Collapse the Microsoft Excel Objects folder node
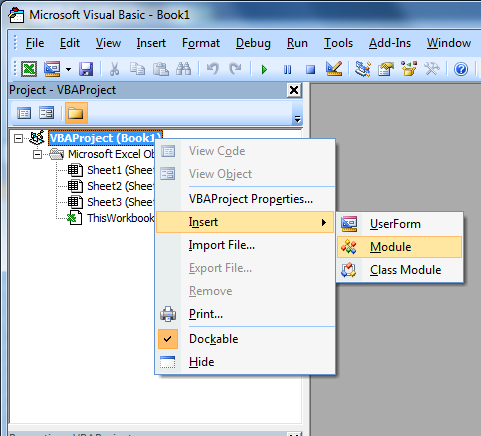The height and width of the screenshot is (436, 481). tap(38, 154)
